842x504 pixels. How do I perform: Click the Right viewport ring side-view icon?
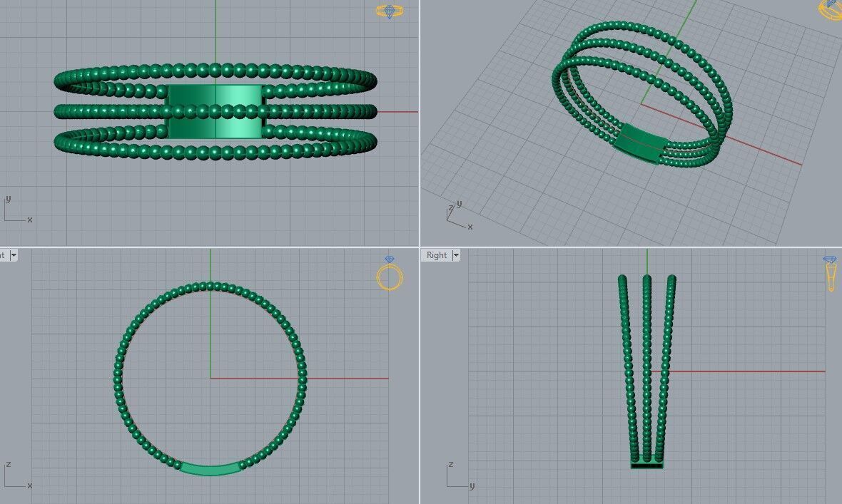click(830, 274)
